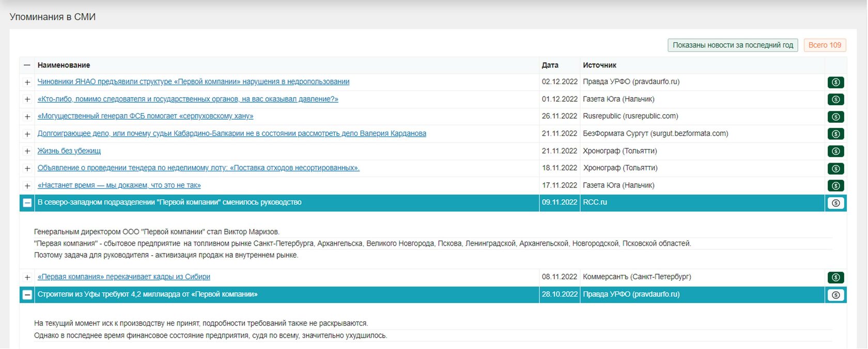Click the «Всего 109» button
This screenshot has width=868, height=349.
(x=825, y=45)
